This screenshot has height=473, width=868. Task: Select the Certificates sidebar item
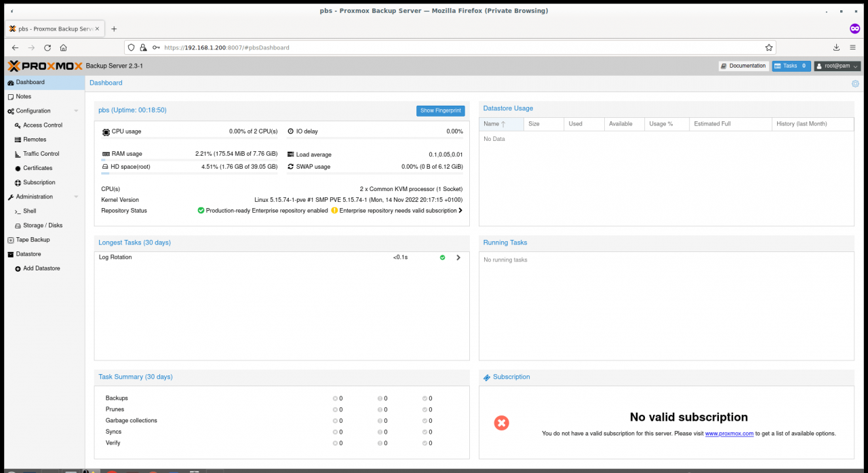37,167
